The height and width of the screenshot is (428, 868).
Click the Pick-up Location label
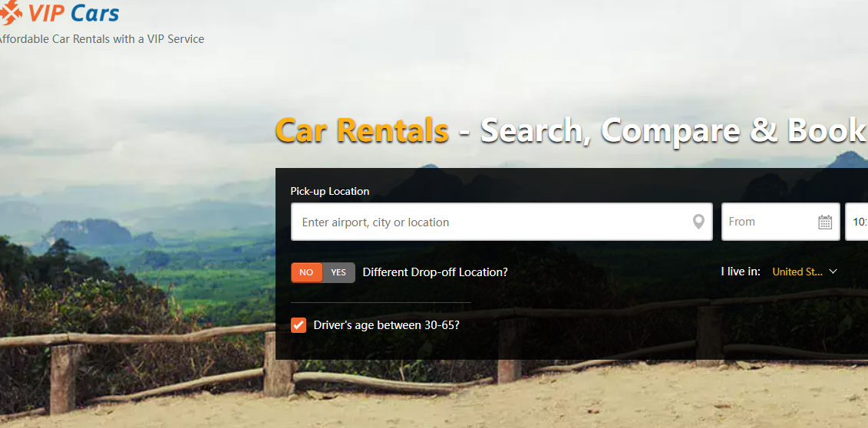point(330,191)
